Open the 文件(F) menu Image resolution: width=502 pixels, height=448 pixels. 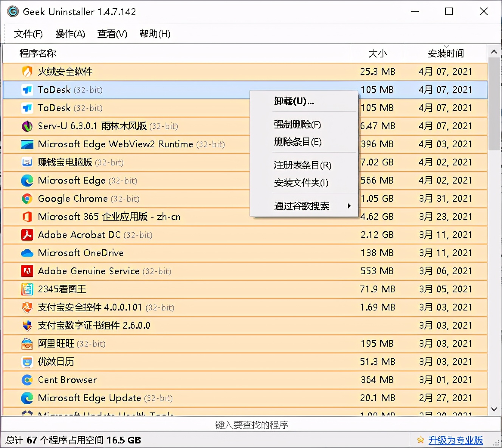coord(28,34)
